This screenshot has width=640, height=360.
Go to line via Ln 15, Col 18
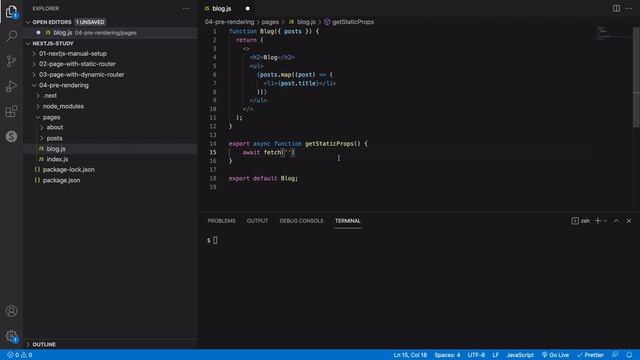click(410, 355)
